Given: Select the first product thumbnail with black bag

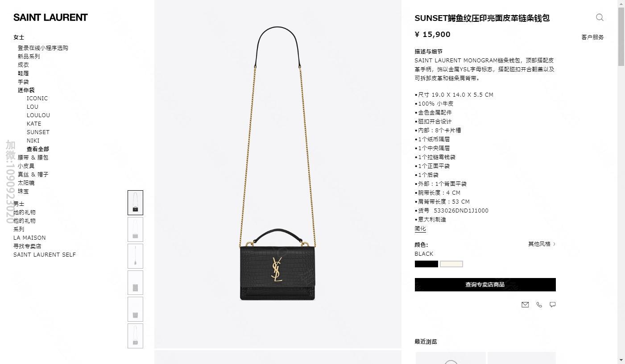Looking at the screenshot, I should (135, 203).
